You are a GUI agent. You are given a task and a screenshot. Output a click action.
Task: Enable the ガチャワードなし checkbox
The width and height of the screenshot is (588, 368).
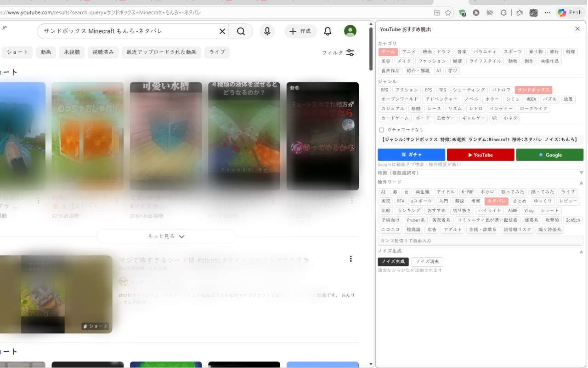(x=382, y=130)
